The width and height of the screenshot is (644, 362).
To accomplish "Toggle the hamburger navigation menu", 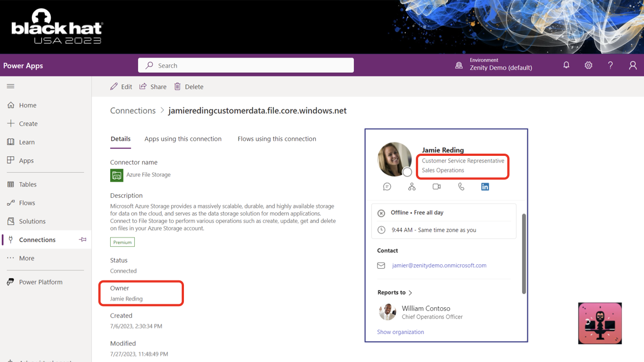I will point(11,86).
